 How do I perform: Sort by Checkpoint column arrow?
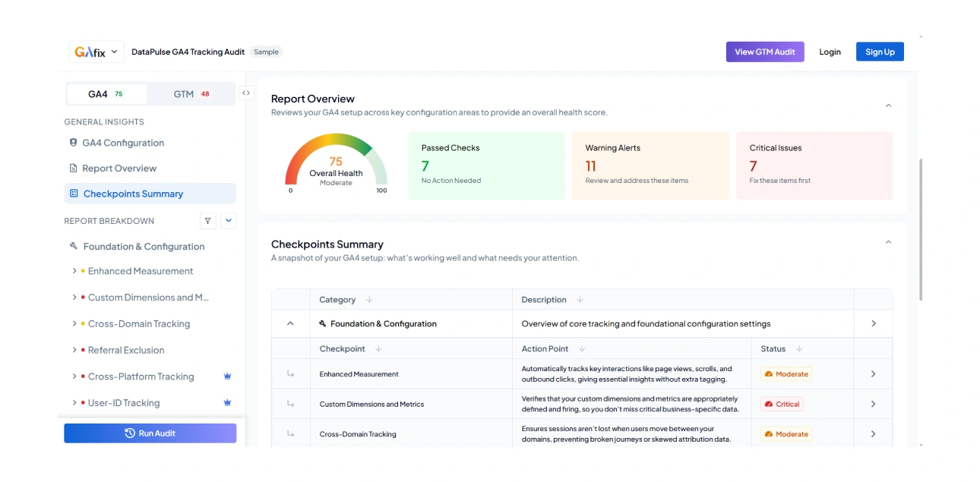tap(378, 349)
